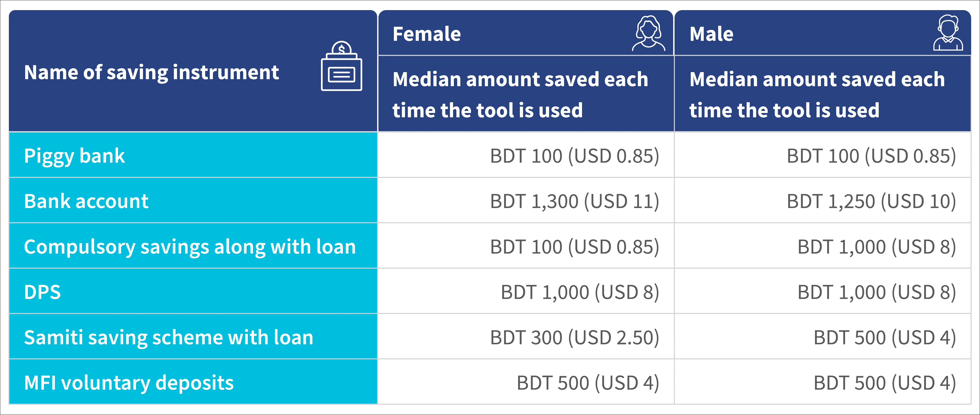Viewport: 980px width, 415px height.
Task: Select the DPS row label
Action: tap(42, 292)
